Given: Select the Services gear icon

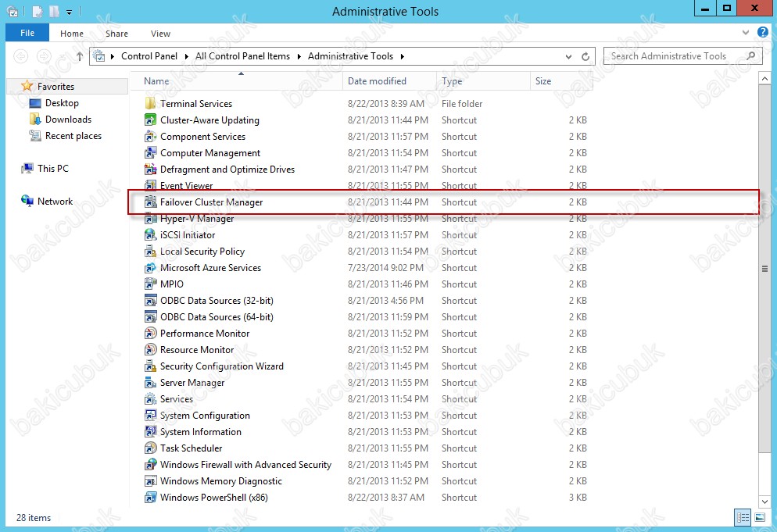Looking at the screenshot, I should [x=150, y=398].
